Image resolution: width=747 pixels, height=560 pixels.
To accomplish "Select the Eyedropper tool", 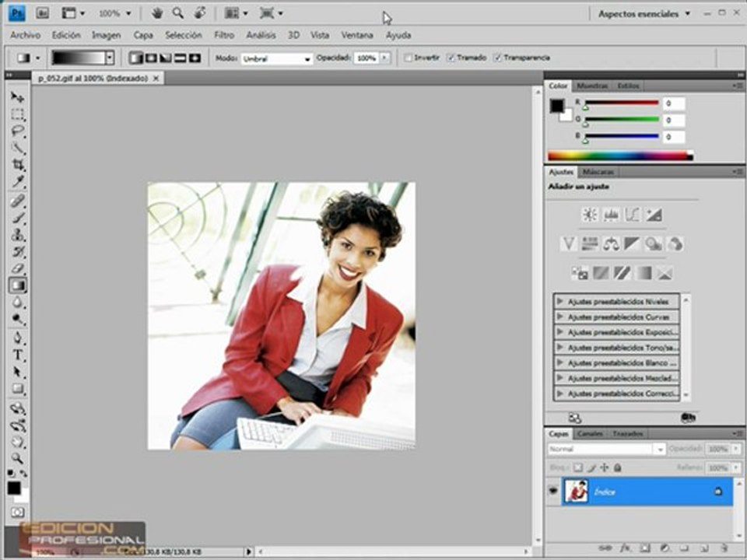I will coord(18,181).
